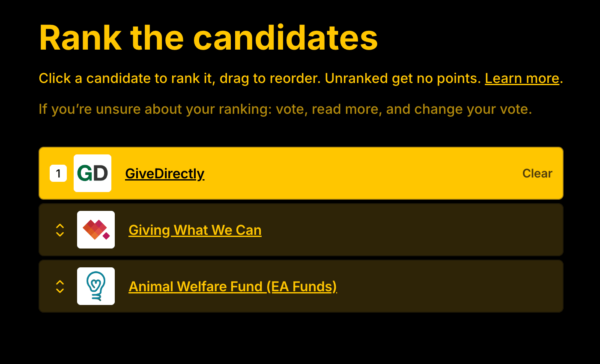Open the Learn more link
The image size is (600, 364).
tap(522, 78)
